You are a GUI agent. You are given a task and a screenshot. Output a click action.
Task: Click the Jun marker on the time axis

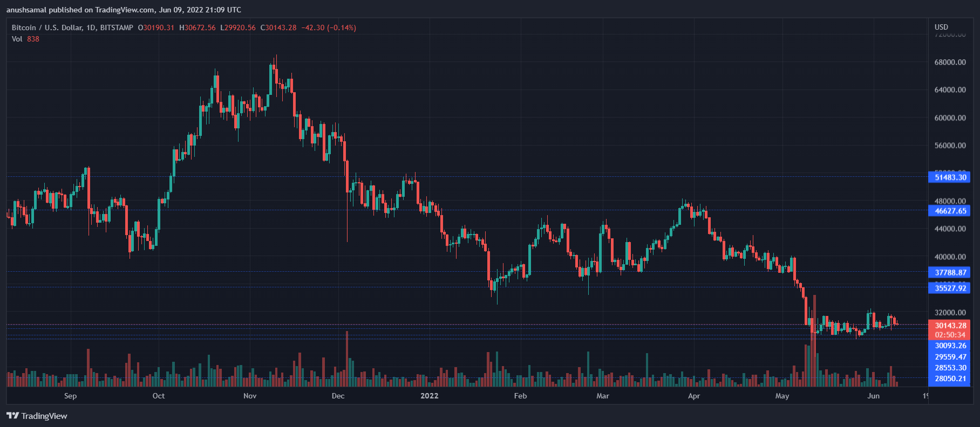873,396
